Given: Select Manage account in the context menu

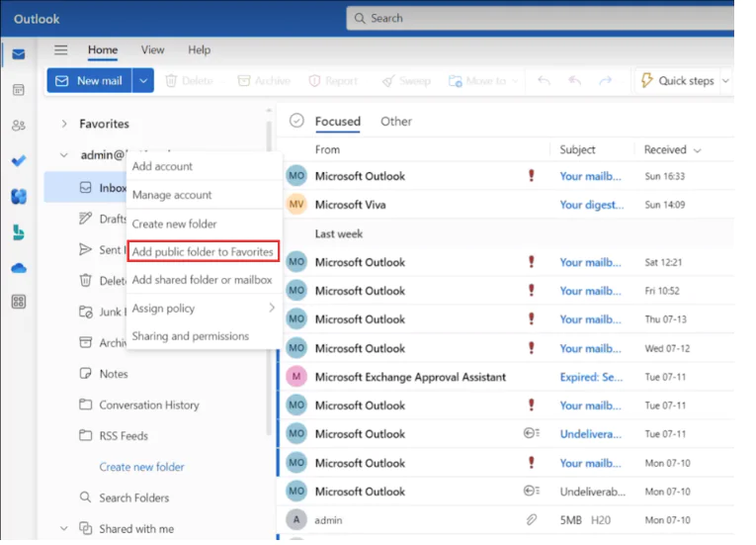Looking at the screenshot, I should pos(204,195).
